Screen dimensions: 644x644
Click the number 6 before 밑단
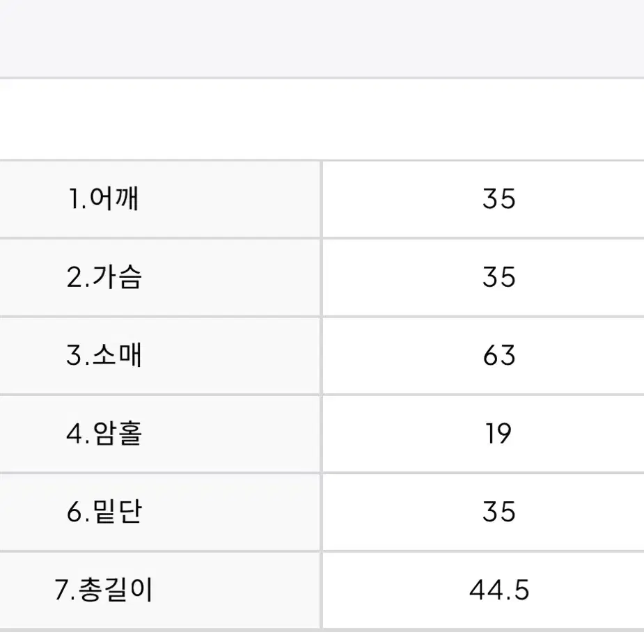[x=74, y=512]
